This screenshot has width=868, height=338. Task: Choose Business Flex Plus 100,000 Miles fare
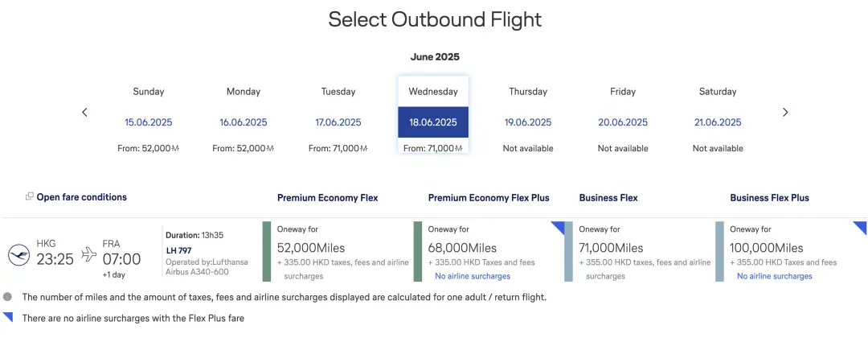pyautogui.click(x=791, y=252)
